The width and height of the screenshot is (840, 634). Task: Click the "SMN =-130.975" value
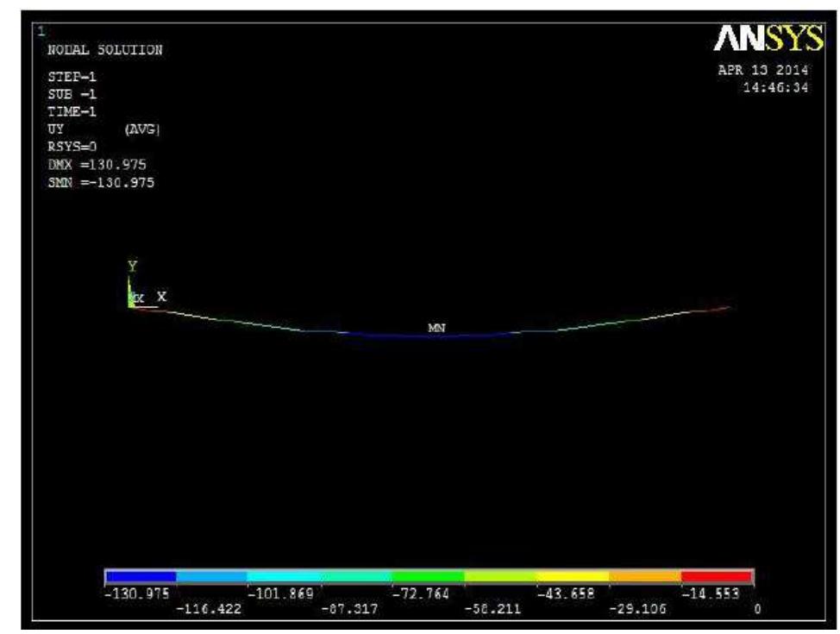[x=101, y=182]
